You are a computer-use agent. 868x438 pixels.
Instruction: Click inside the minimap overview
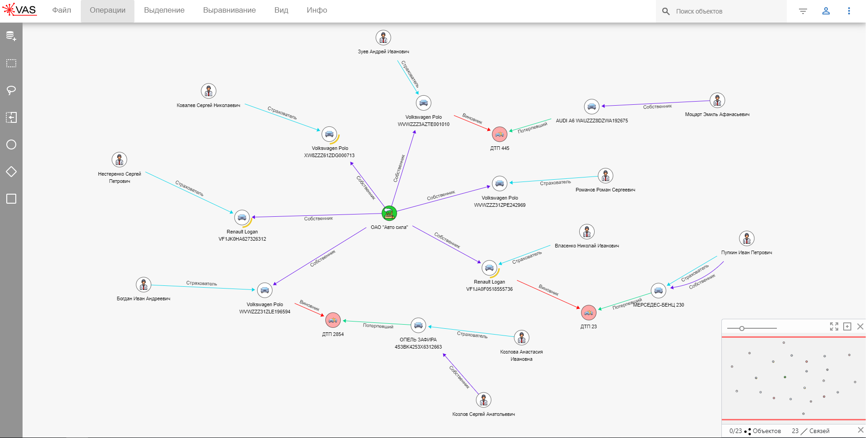[794, 378]
